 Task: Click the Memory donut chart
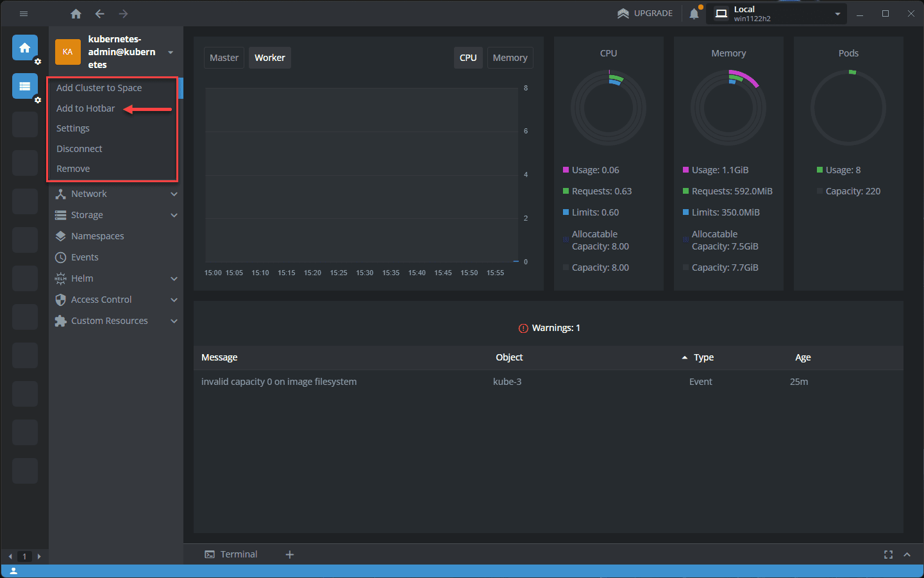(x=728, y=108)
